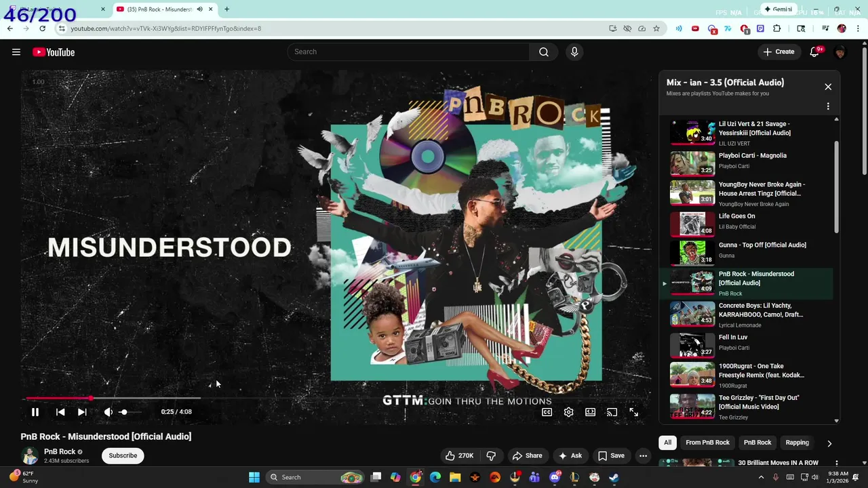Open PnB Rock channel avatar
868x488 pixels.
click(29, 455)
